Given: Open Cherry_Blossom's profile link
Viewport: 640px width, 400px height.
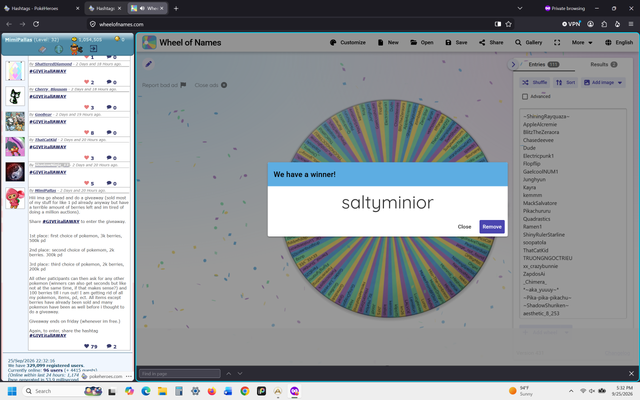Looking at the screenshot, I should pyautogui.click(x=51, y=89).
